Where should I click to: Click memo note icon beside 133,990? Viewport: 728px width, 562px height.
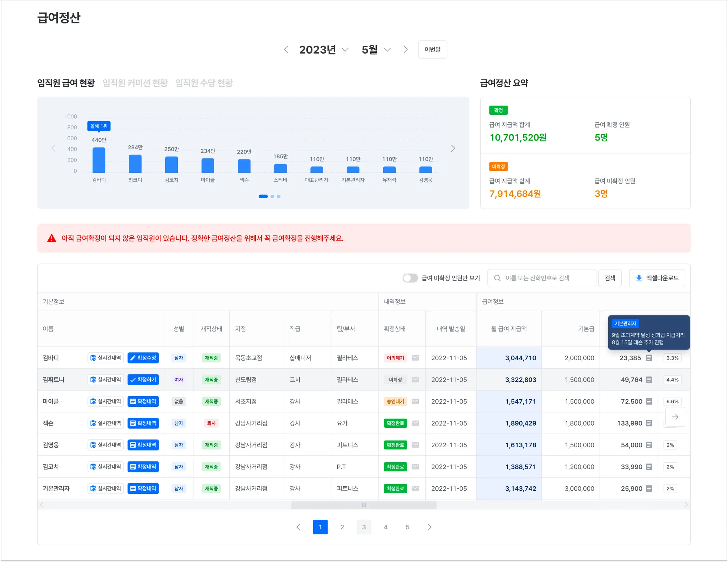[x=649, y=423]
